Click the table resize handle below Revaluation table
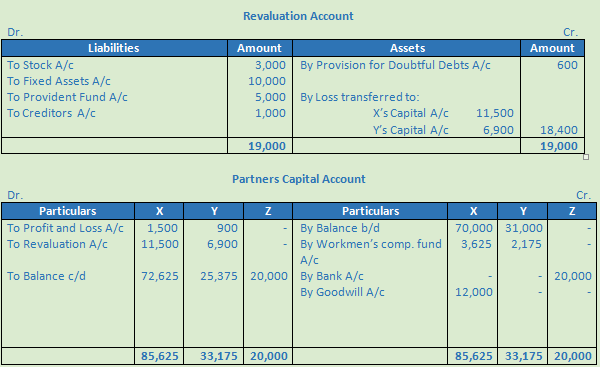Screen dimensions: 600x367 (586, 157)
